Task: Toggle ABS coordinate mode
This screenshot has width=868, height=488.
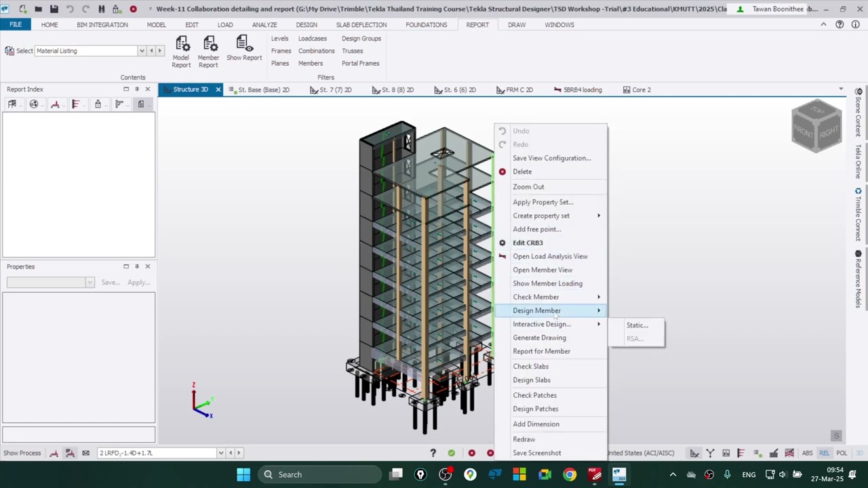Action: click(808, 453)
